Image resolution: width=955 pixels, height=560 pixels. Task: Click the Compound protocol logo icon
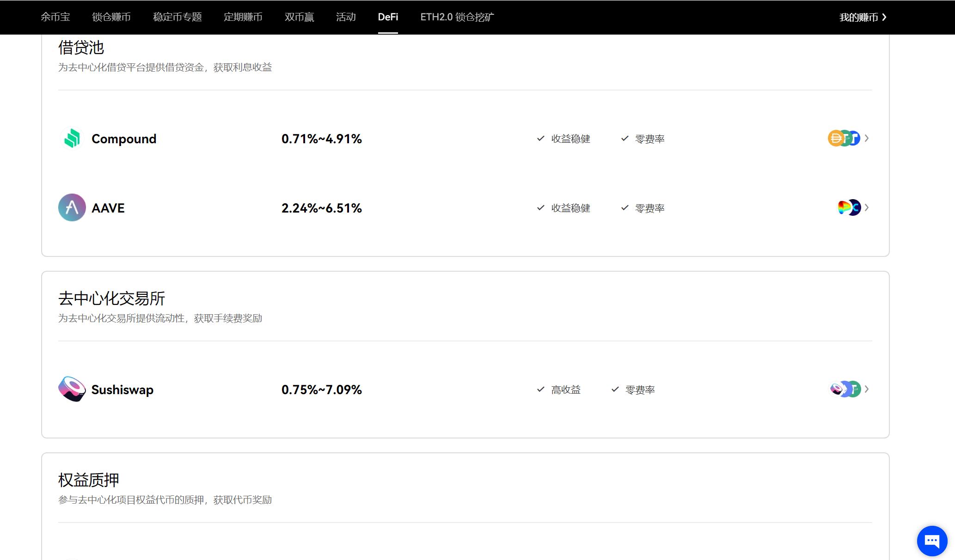tap(72, 138)
